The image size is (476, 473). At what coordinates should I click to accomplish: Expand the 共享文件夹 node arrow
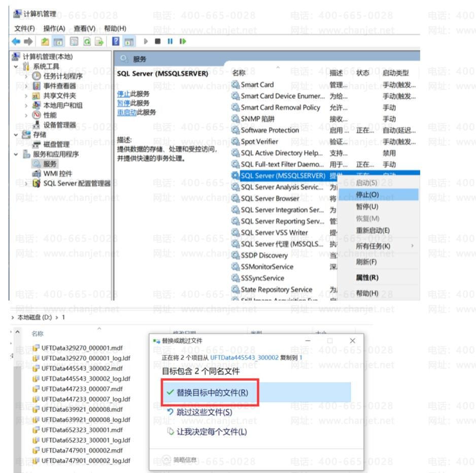pyautogui.click(x=26, y=96)
